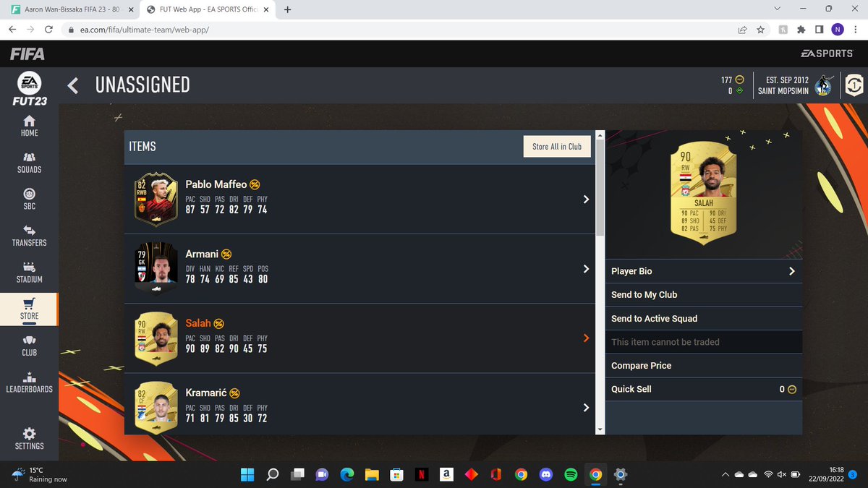The width and height of the screenshot is (868, 488).
Task: Open the Windows Start menu
Action: 247,475
